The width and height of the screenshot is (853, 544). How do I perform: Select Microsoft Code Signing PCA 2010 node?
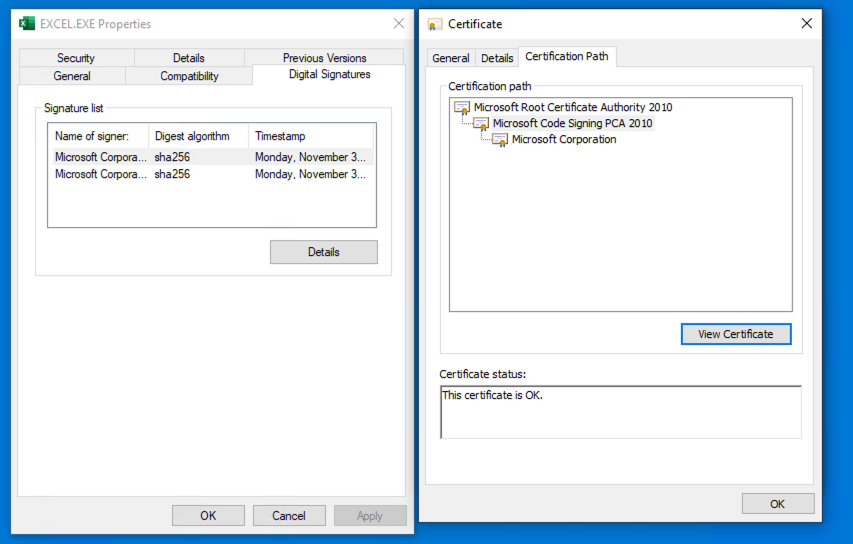click(572, 124)
